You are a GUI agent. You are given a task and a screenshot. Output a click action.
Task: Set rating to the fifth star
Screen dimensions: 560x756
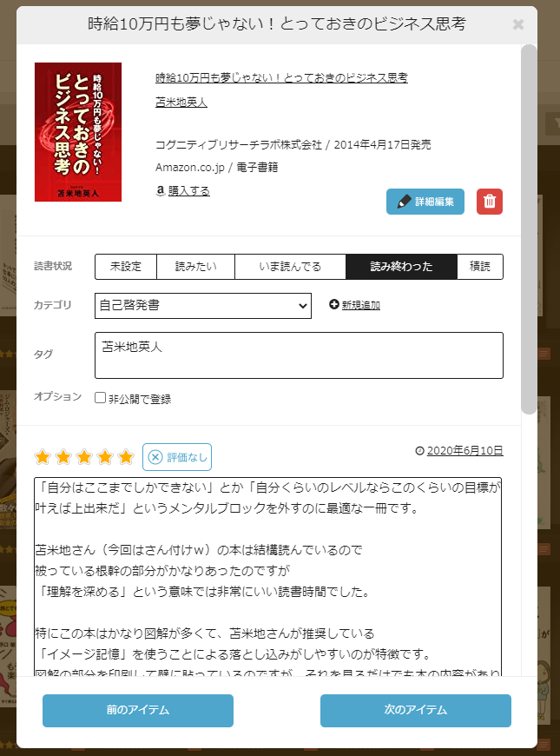coord(126,456)
